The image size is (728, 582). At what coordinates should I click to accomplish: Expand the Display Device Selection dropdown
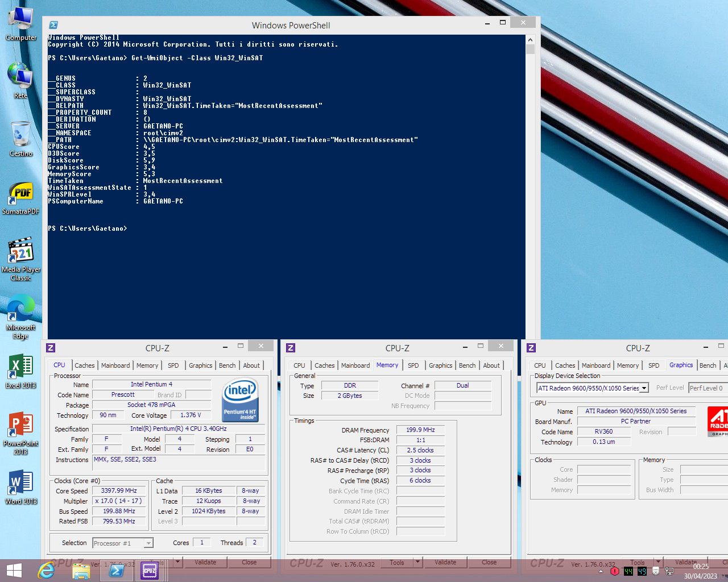pyautogui.click(x=644, y=388)
